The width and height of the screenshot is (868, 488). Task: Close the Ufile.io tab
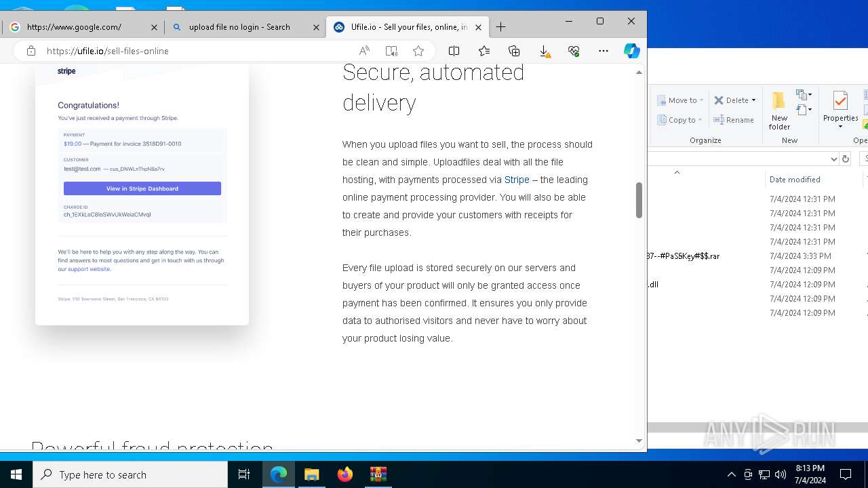[x=478, y=27]
